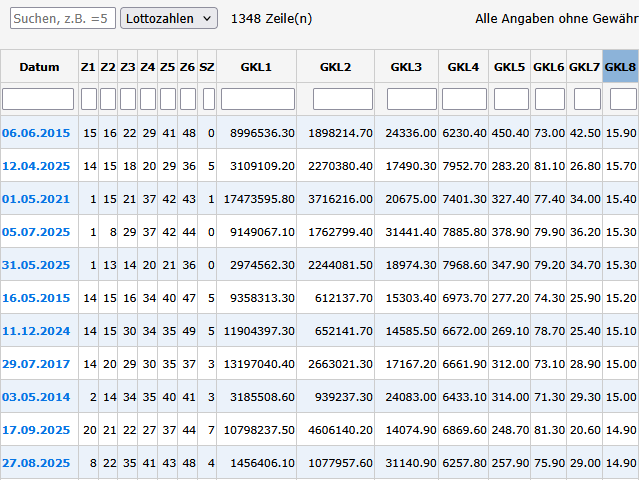Open the 16.05.2015 draw link
Image resolution: width=639 pixels, height=480 pixels.
coord(36,298)
